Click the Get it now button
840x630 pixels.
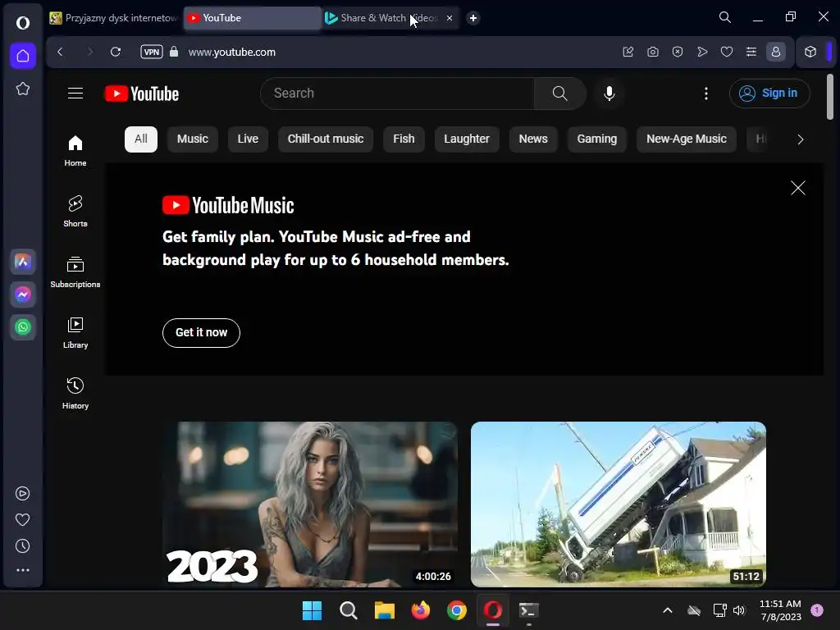(202, 333)
